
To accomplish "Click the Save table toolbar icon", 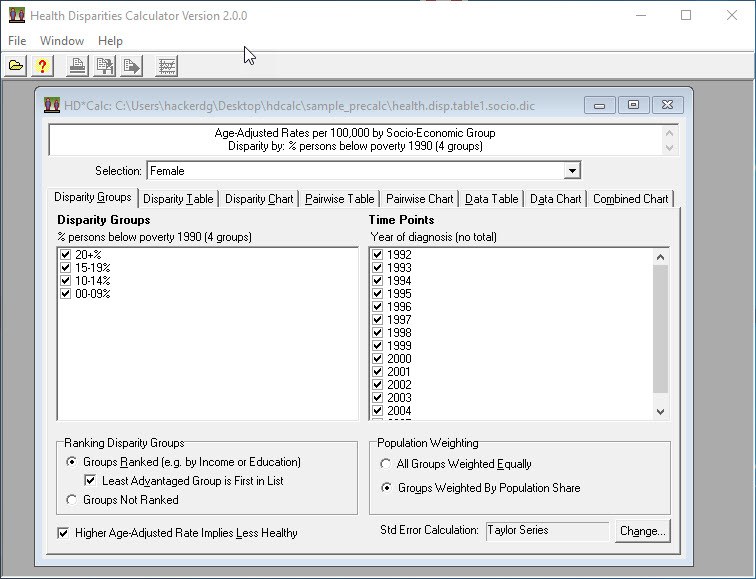I will [104, 67].
